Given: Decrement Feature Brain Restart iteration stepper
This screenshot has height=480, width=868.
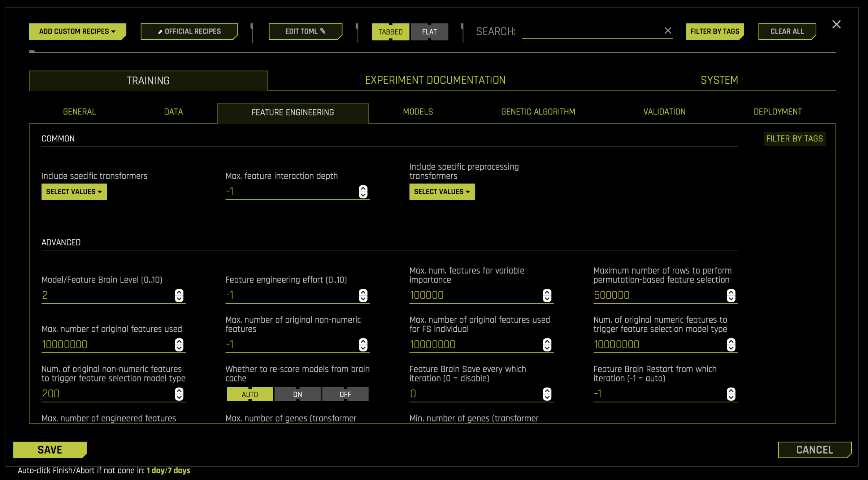Looking at the screenshot, I should tap(731, 397).
